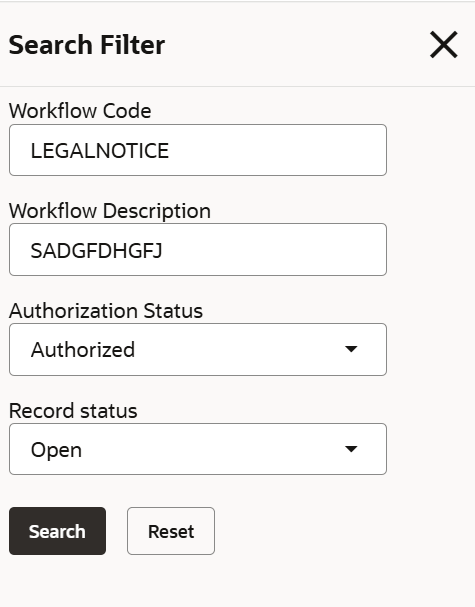Open the combo box showing Open
The height and width of the screenshot is (607, 475).
[x=198, y=449]
